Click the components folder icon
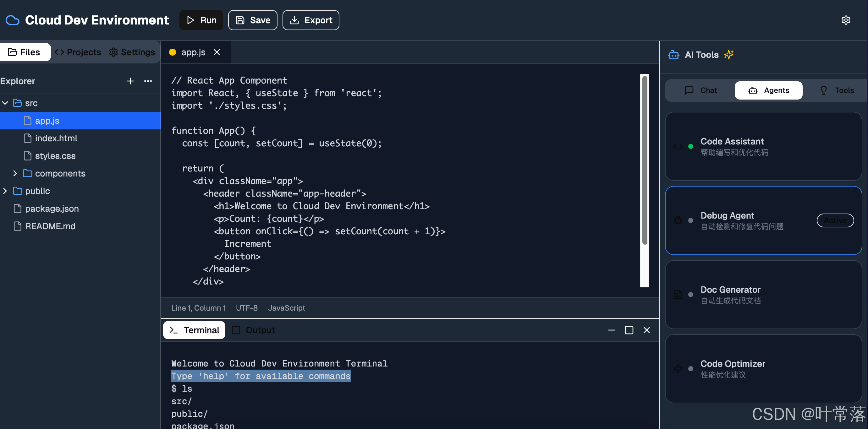Image resolution: width=868 pixels, height=429 pixels. [x=28, y=173]
